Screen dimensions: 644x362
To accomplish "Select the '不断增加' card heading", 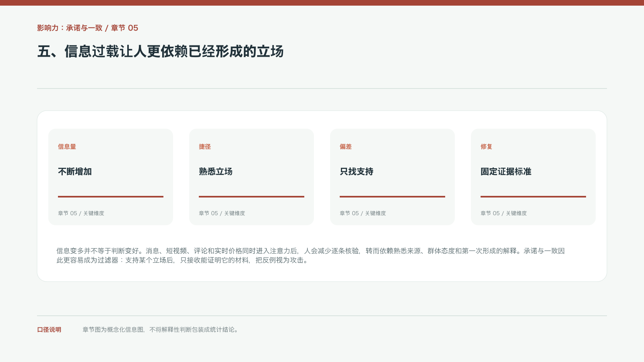I will (x=75, y=172).
